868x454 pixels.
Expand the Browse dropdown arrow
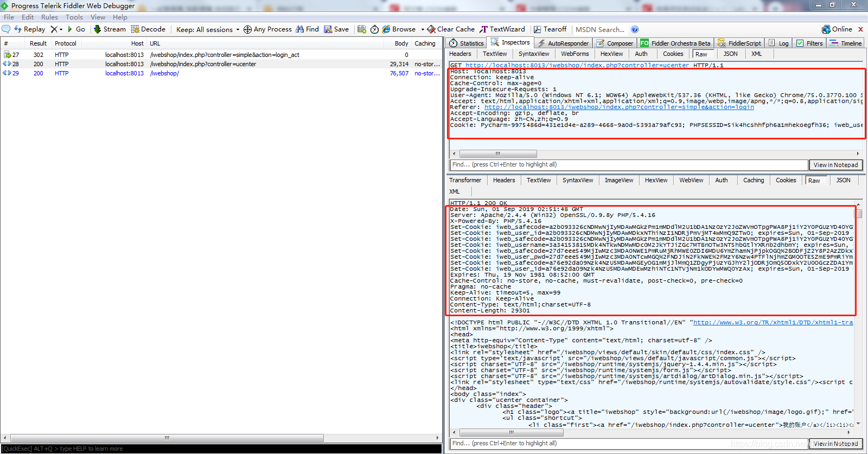tap(423, 29)
